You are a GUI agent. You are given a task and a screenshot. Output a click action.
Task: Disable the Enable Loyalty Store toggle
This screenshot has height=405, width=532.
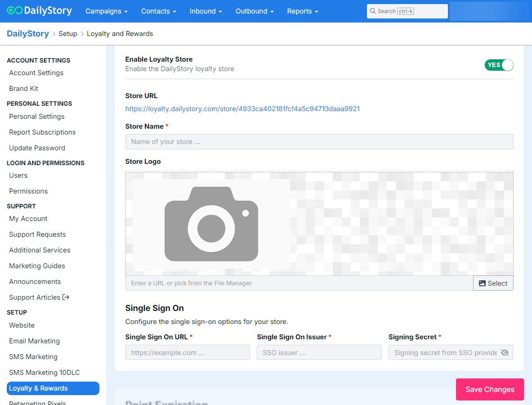499,65
